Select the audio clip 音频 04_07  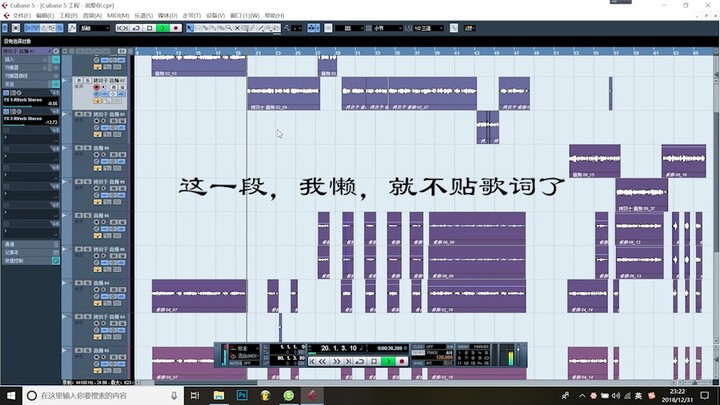click(199, 296)
